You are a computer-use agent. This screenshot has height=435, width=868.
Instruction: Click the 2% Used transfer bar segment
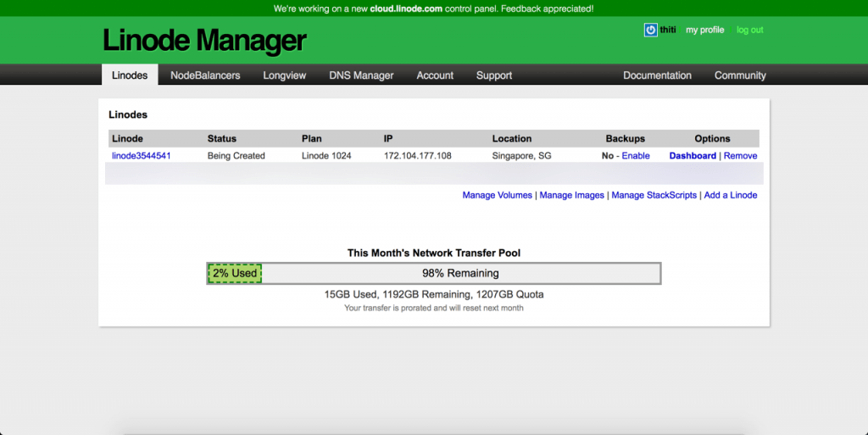(235, 273)
